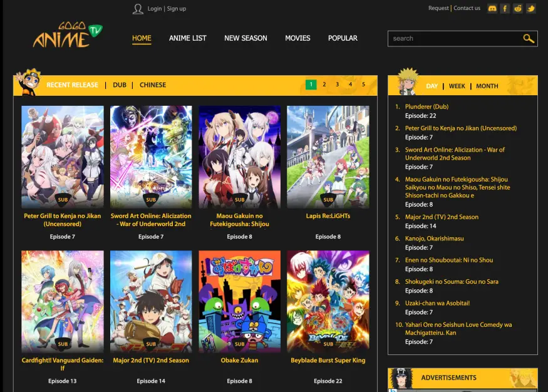This screenshot has width=548, height=392.
Task: Open the Contact us link
Action: pos(467,8)
